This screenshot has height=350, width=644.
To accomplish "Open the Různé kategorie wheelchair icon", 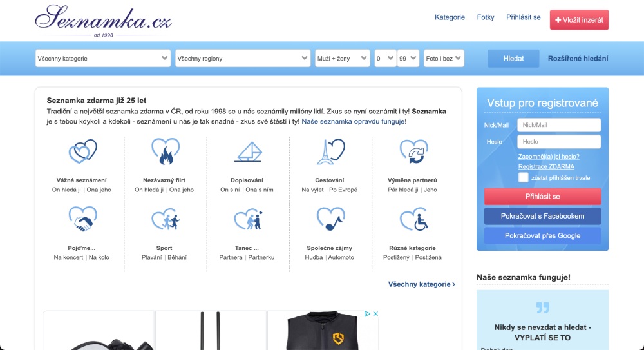I will [x=413, y=219].
